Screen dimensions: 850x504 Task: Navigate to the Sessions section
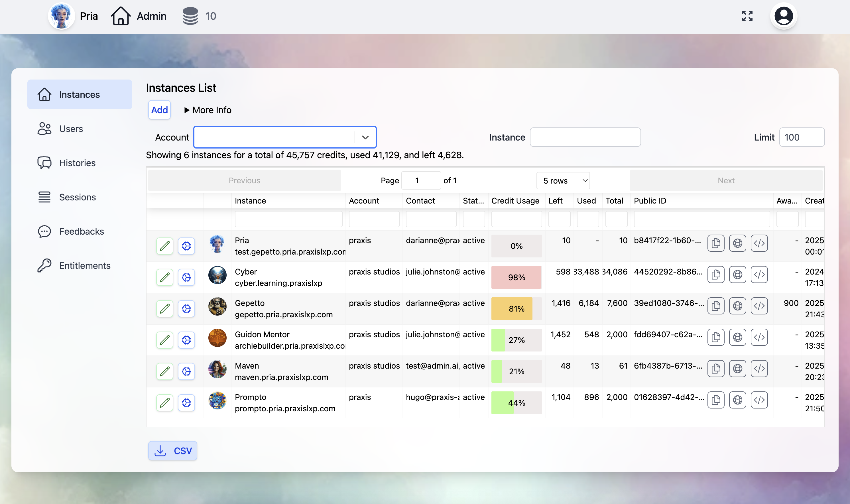click(x=78, y=197)
